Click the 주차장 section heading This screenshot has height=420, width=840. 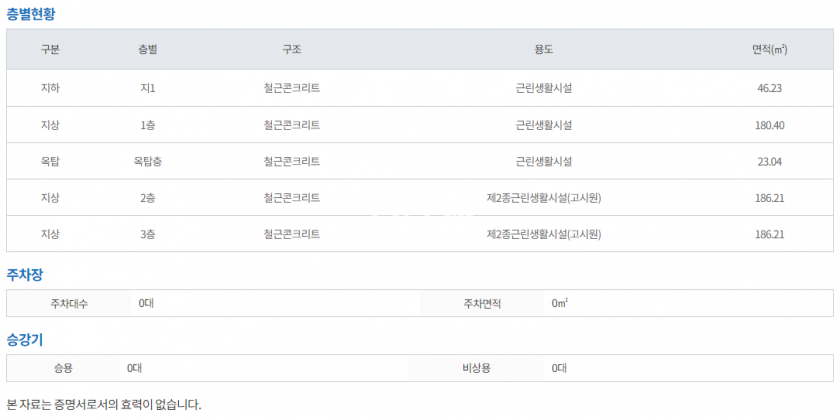25,273
